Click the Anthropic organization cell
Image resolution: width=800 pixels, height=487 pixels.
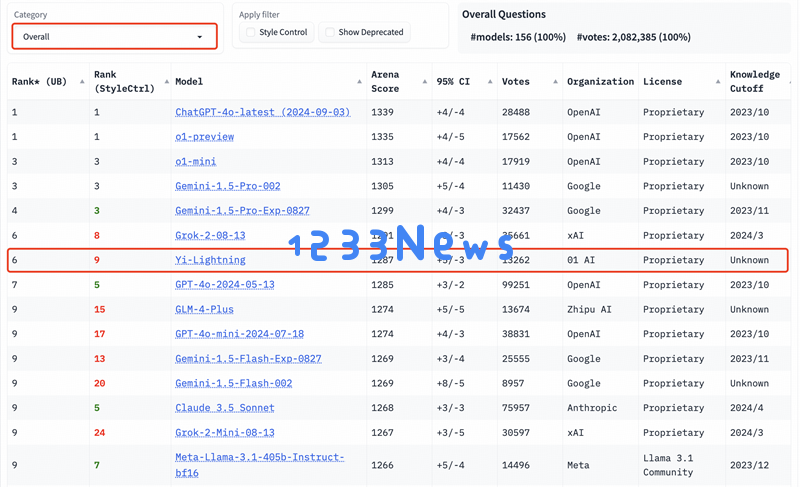point(592,408)
